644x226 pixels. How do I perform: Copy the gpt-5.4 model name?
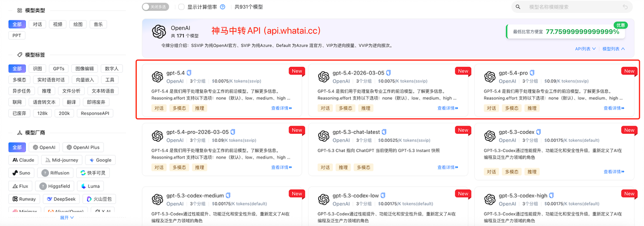pos(189,73)
